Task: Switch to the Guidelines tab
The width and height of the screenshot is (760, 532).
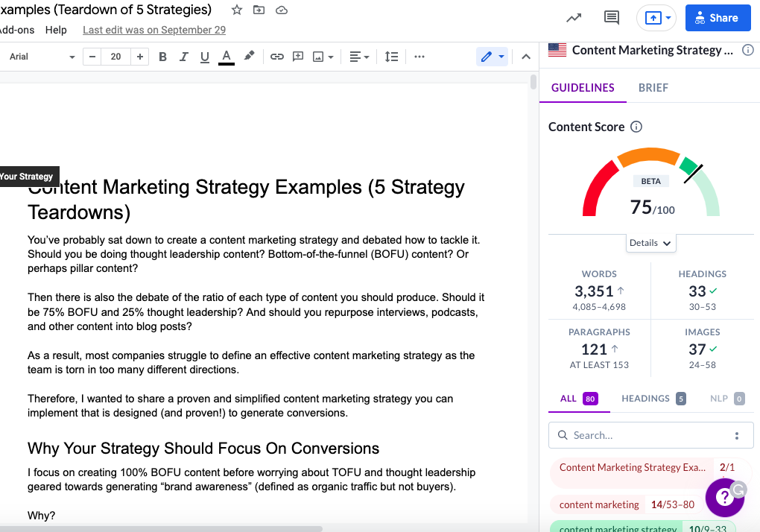Action: tap(583, 88)
